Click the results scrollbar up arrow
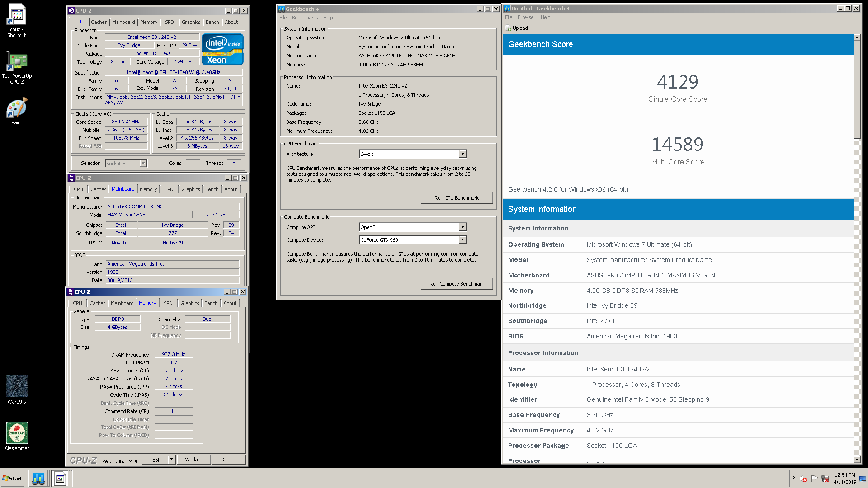The image size is (868, 488). (x=857, y=38)
